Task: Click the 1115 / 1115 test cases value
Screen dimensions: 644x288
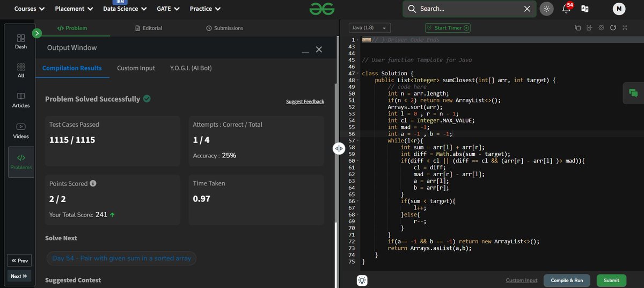Action: coord(72,140)
